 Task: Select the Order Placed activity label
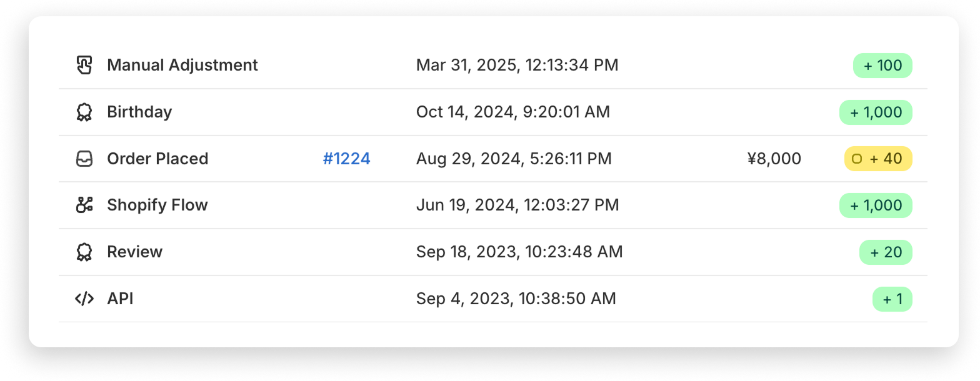[x=157, y=159]
